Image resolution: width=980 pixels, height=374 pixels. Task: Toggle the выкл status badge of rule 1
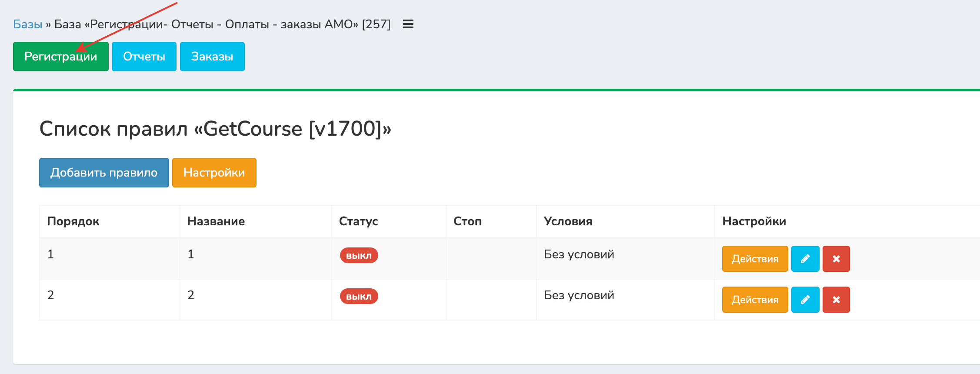[x=359, y=255]
